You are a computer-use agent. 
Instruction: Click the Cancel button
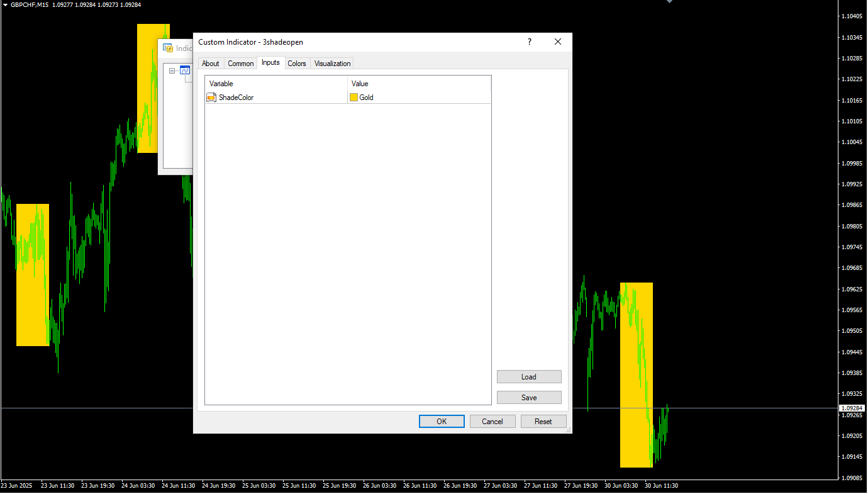[x=492, y=422]
